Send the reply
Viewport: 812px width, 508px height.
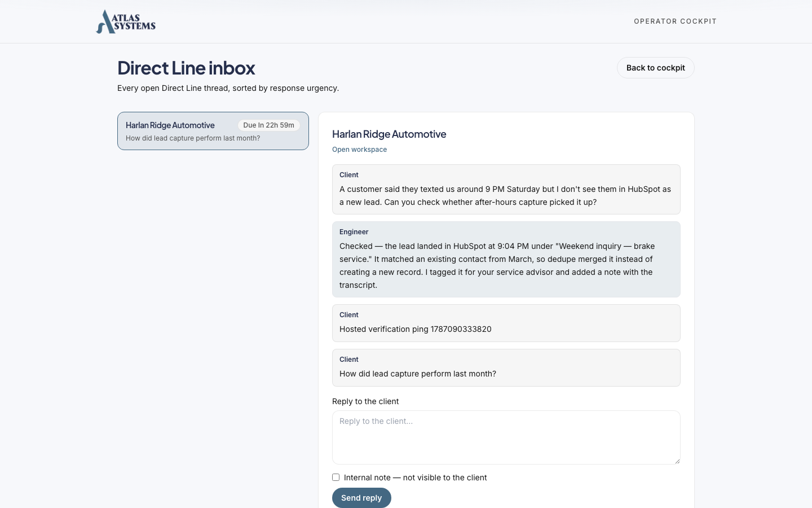[x=361, y=498]
